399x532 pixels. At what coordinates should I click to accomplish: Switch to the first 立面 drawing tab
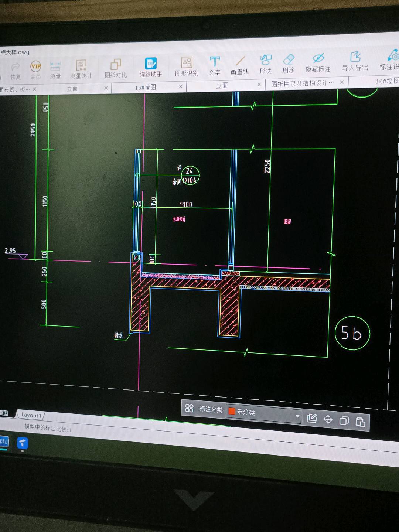point(72,89)
